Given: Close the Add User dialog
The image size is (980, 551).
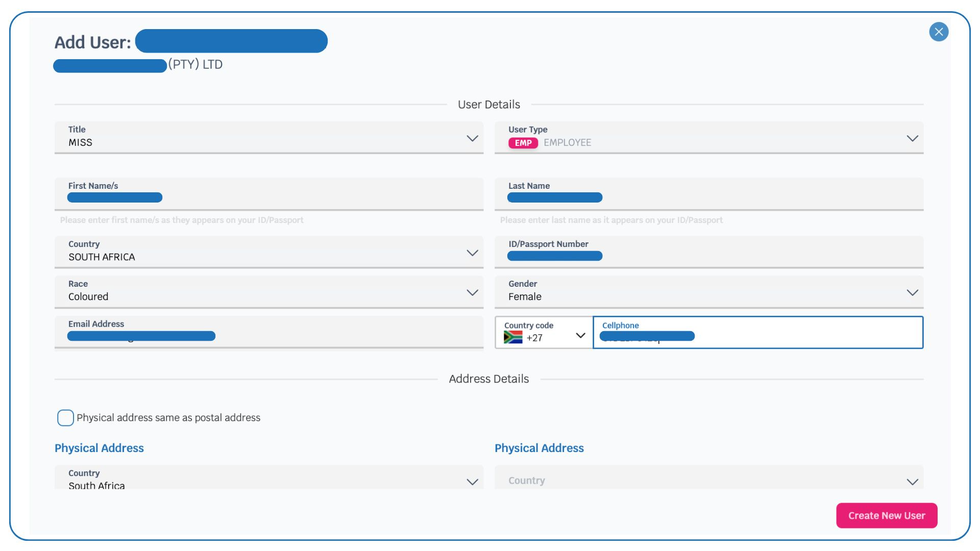Looking at the screenshot, I should coord(938,32).
